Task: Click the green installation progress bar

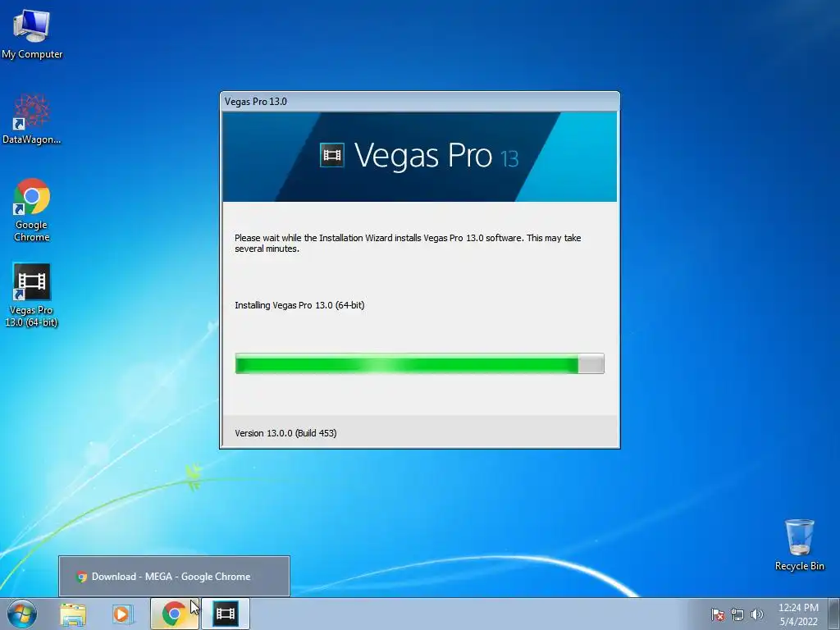Action: point(419,363)
